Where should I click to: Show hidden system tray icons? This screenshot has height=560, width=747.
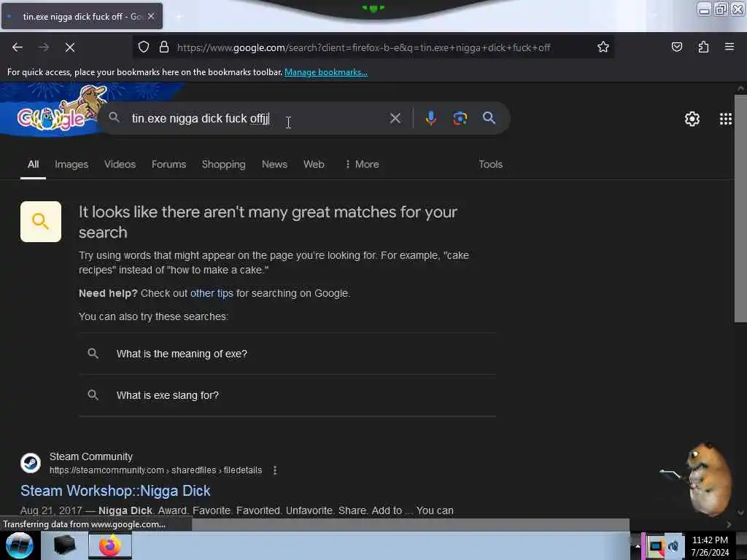click(638, 546)
